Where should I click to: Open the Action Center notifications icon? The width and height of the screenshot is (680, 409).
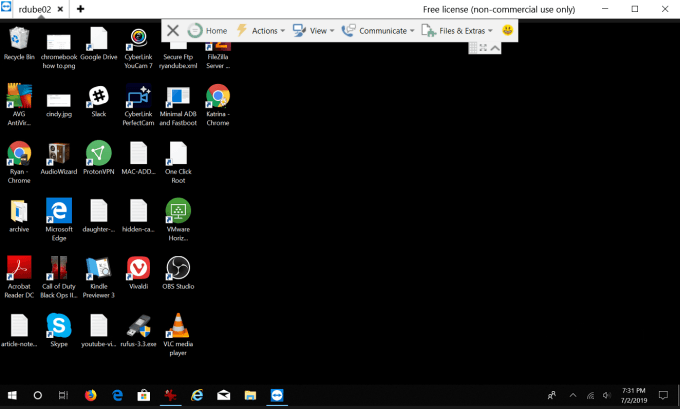click(663, 395)
